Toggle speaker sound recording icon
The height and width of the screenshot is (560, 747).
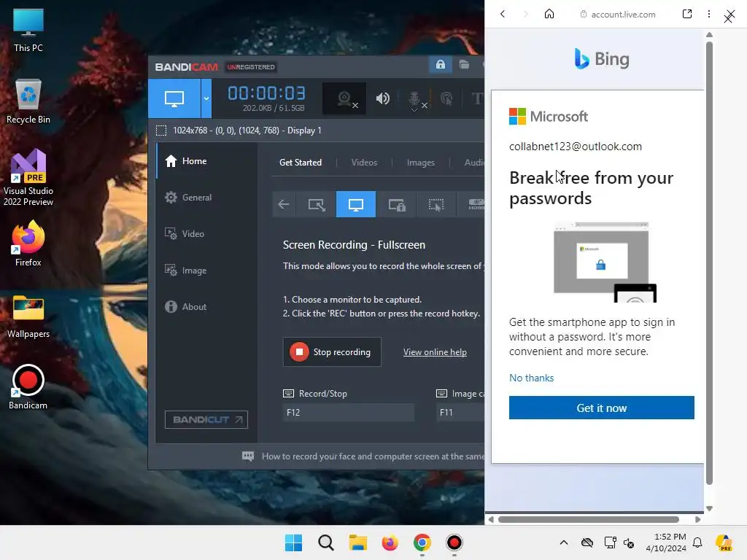point(382,98)
